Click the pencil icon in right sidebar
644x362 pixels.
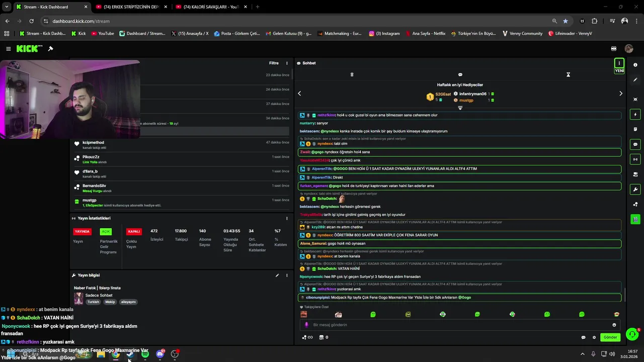tap(635, 80)
